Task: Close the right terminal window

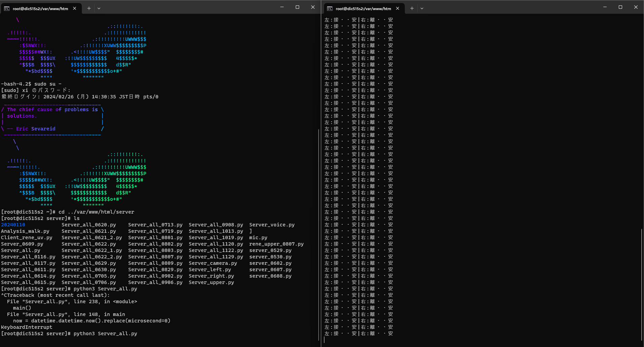Action: (x=636, y=7)
